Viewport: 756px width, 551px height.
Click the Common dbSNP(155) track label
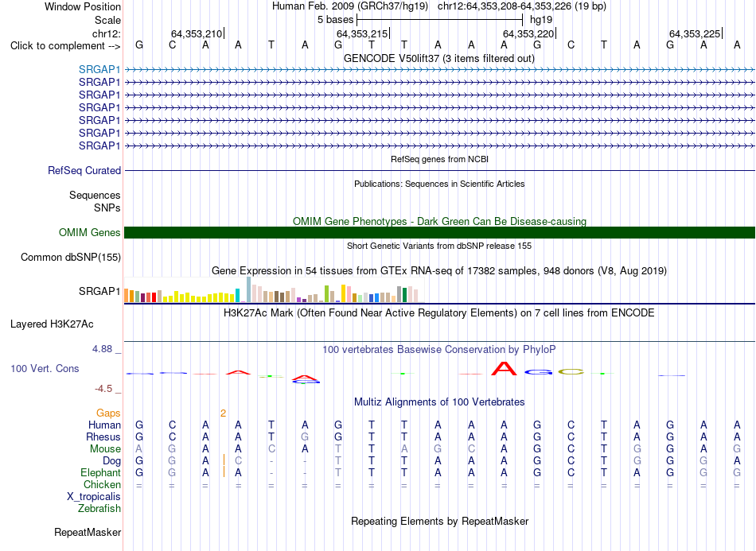point(71,257)
